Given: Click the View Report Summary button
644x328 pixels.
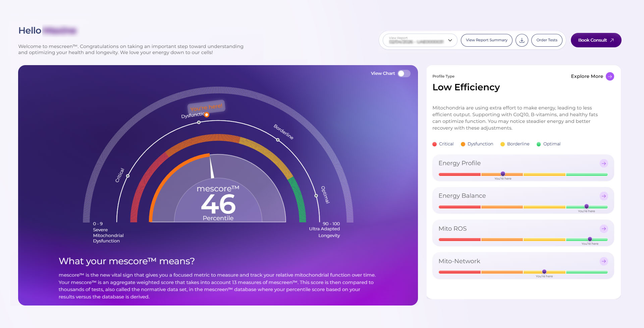Looking at the screenshot, I should [x=486, y=40].
